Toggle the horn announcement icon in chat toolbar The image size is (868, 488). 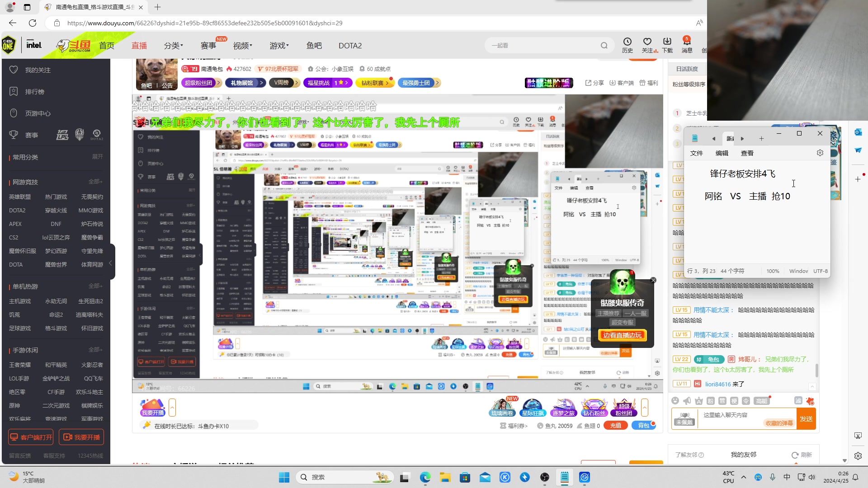(687, 401)
